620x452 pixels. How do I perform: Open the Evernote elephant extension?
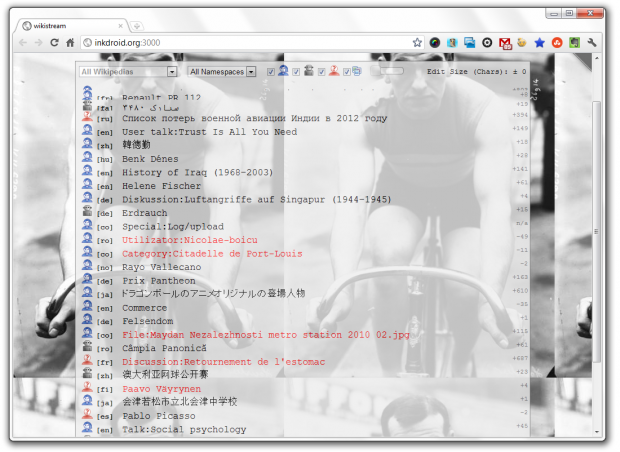tap(574, 42)
